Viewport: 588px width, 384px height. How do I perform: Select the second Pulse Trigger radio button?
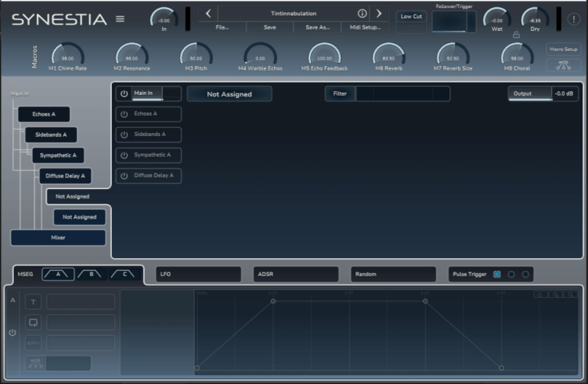[511, 274]
